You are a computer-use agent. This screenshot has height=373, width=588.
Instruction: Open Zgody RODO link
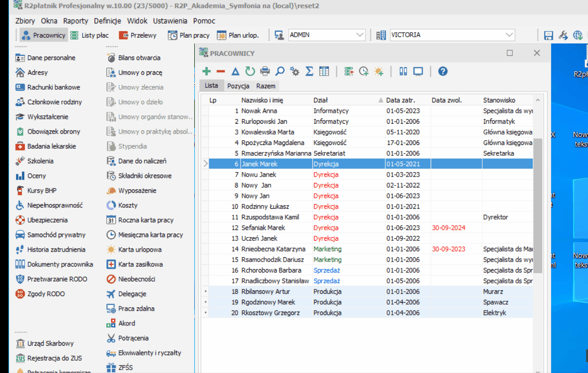pos(40,294)
